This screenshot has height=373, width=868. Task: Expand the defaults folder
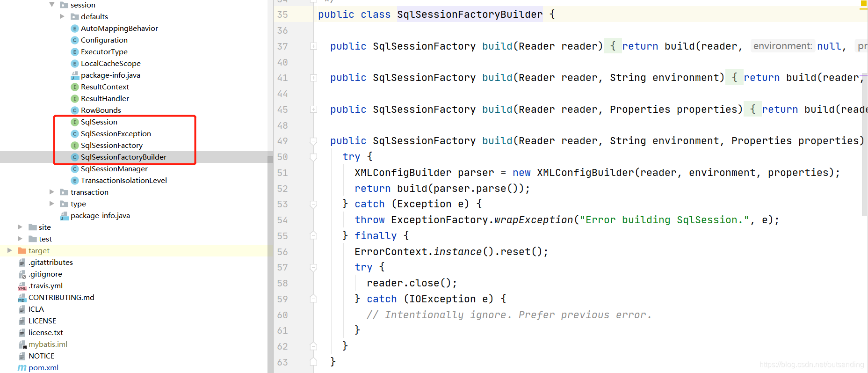[62, 16]
